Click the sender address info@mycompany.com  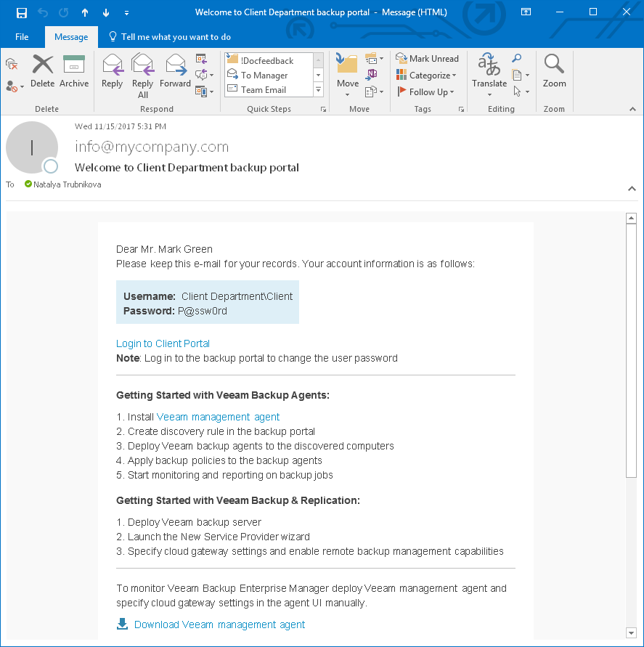click(152, 147)
